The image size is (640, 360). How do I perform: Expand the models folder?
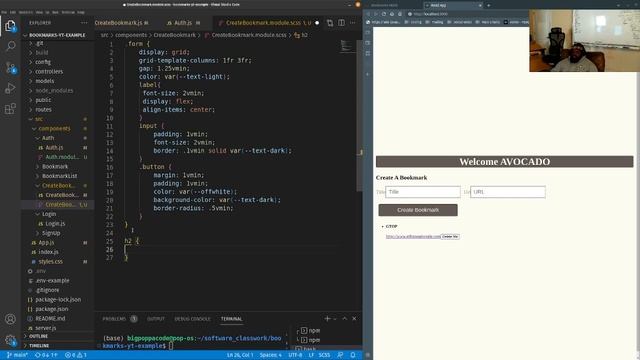click(44, 81)
